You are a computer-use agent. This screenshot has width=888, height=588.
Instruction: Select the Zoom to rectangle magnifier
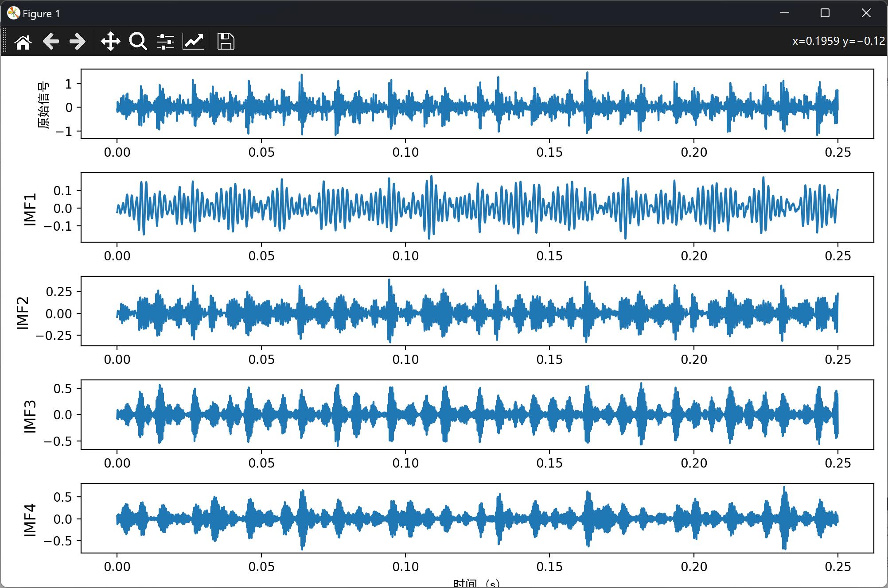click(x=138, y=42)
